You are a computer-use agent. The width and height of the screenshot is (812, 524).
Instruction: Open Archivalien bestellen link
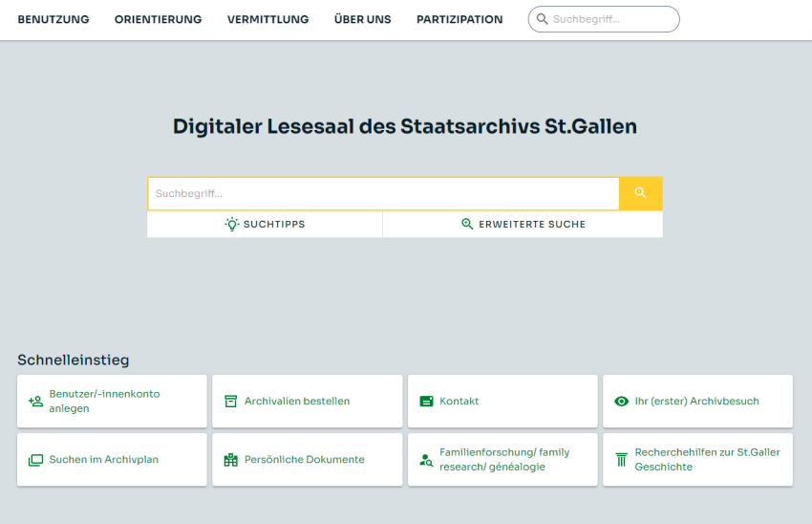307,402
